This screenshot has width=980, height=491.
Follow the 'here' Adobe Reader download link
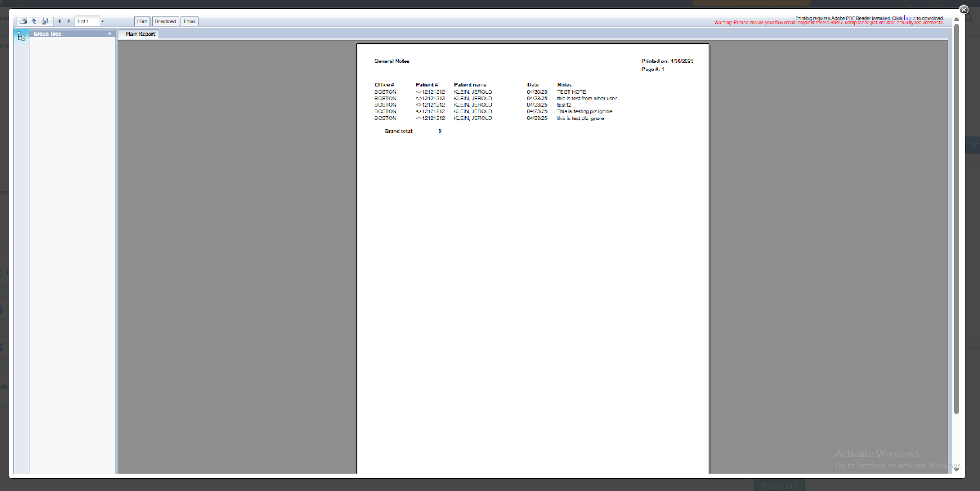[910, 18]
